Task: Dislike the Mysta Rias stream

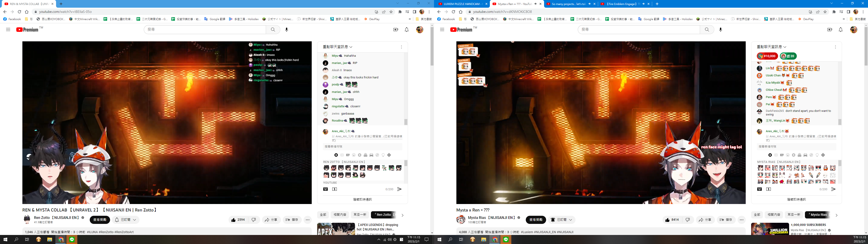Action: tap(688, 220)
